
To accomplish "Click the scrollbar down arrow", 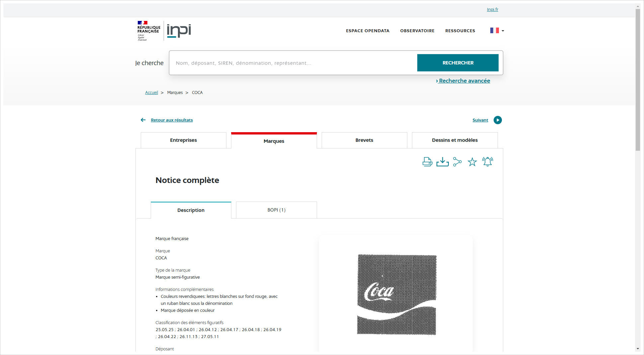I will [638, 349].
